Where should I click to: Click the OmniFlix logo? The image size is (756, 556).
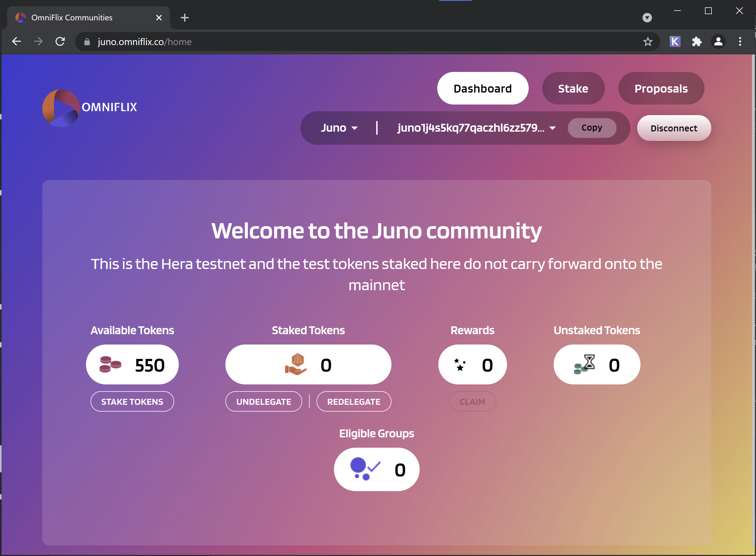coord(90,108)
